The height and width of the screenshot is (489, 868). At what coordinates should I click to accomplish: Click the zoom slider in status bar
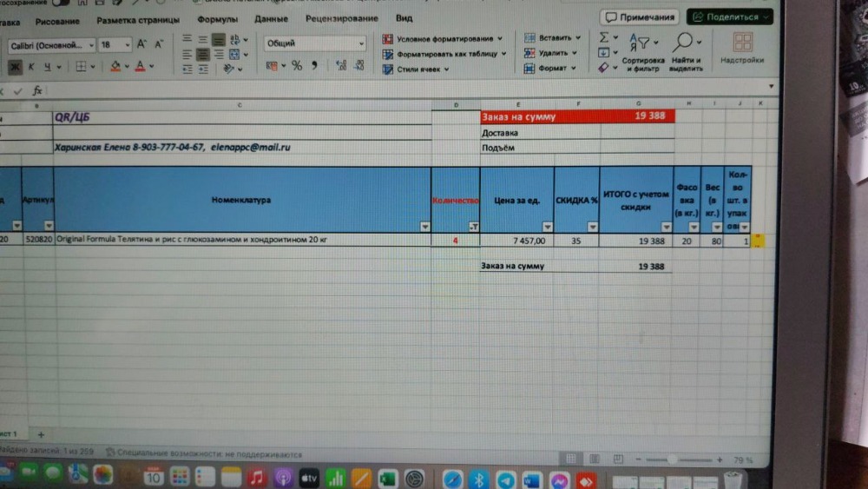pyautogui.click(x=671, y=459)
